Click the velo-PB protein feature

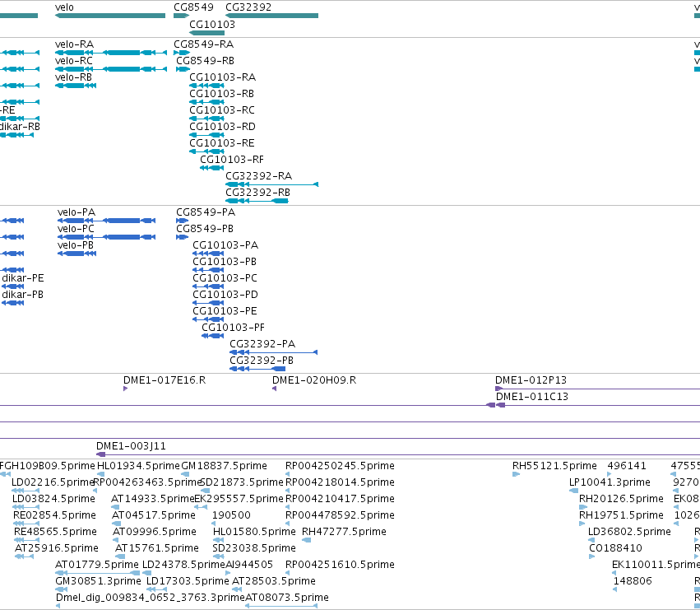(x=76, y=254)
